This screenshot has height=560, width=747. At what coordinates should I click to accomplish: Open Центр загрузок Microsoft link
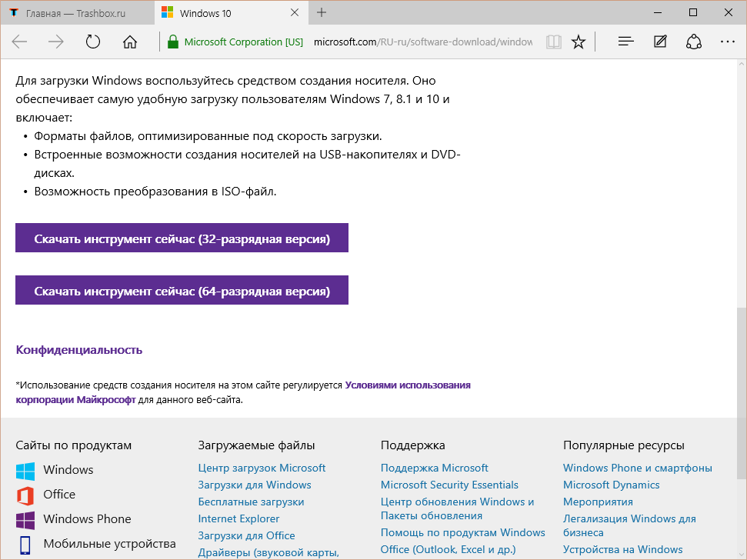coord(262,468)
